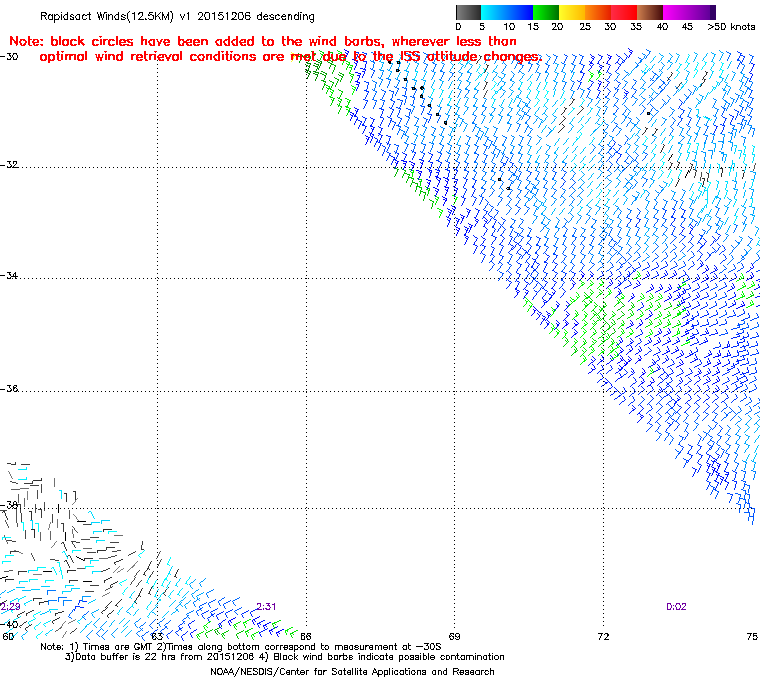Click red note line 'black circles have been added'

pyautogui.click(x=263, y=41)
